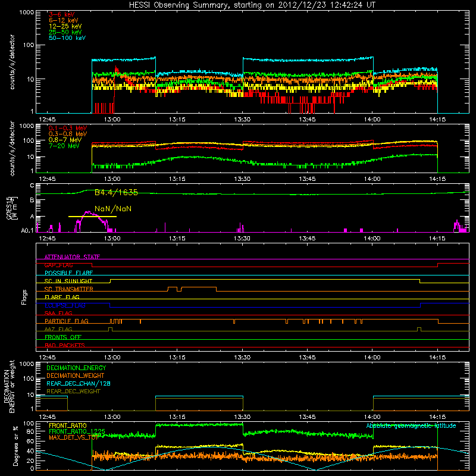
Task: Click the yellow flare interval bar in GOES panel
Action: pos(92,217)
